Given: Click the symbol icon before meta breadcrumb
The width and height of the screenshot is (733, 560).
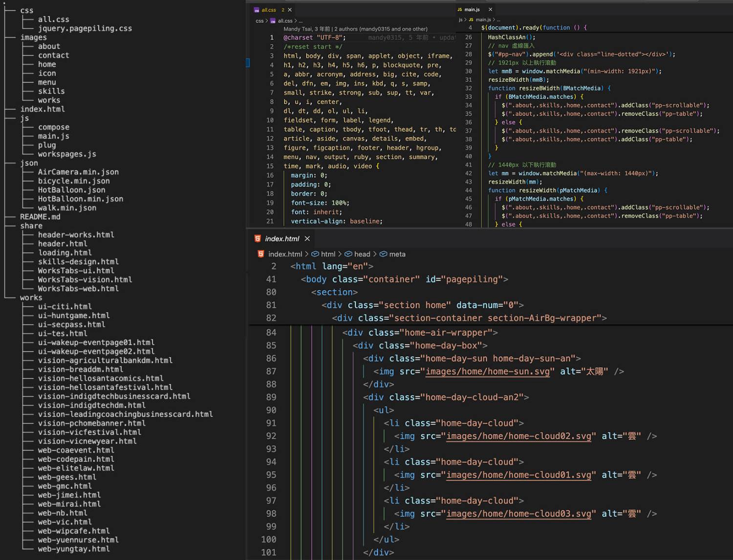Looking at the screenshot, I should 384,254.
